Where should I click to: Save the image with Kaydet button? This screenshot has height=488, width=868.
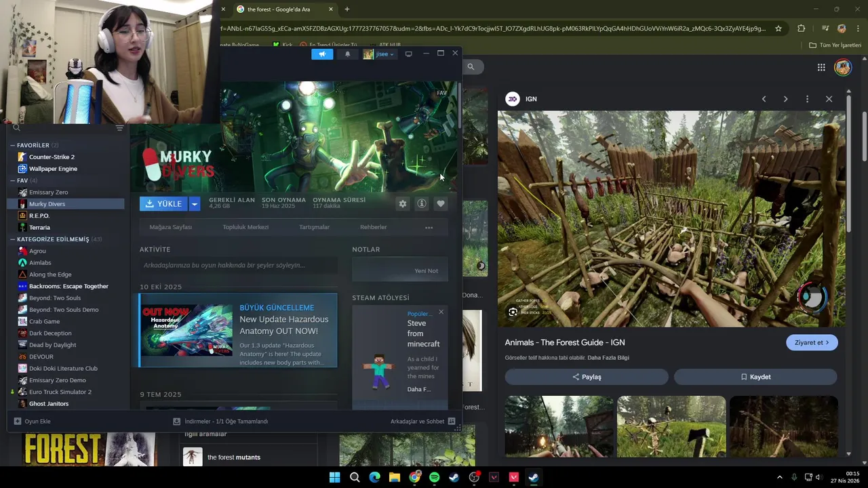(x=755, y=377)
